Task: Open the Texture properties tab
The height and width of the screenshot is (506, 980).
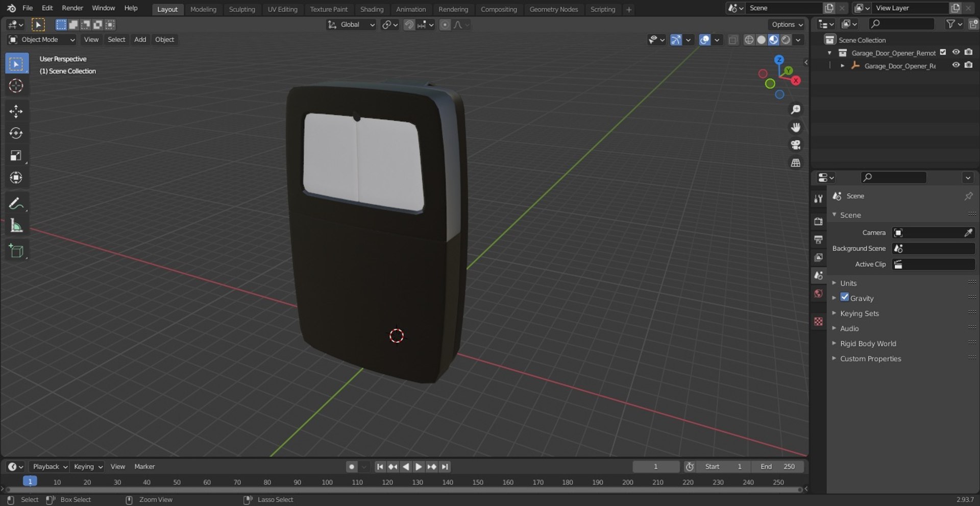Action: (x=818, y=321)
